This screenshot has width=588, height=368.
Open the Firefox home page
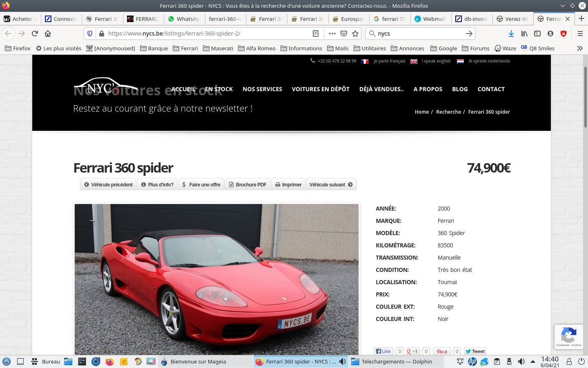[48, 34]
